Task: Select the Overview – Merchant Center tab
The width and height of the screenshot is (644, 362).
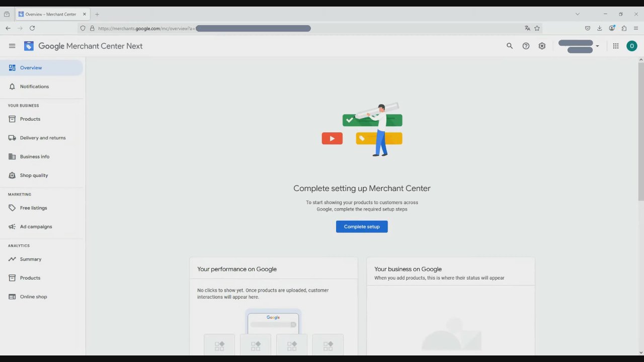Action: pos(52,14)
